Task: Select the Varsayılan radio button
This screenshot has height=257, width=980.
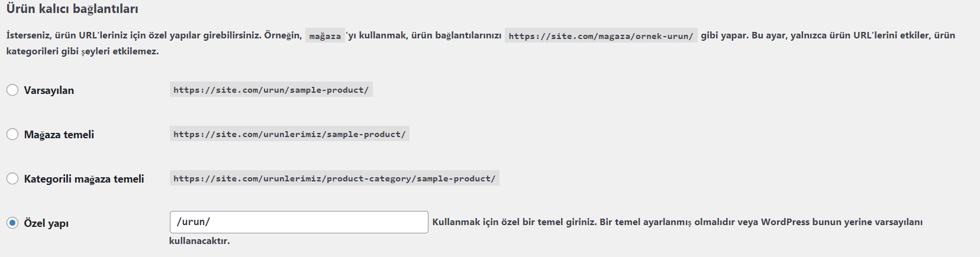Action: (x=12, y=90)
